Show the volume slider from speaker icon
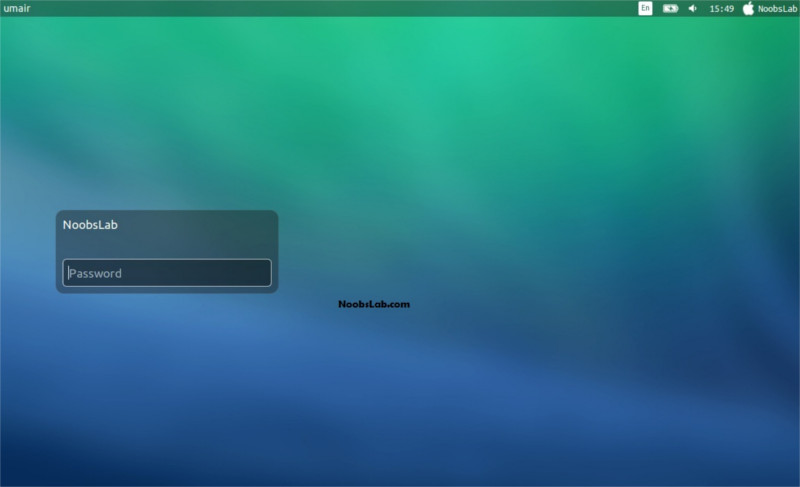Viewport: 800px width, 487px height. point(693,8)
